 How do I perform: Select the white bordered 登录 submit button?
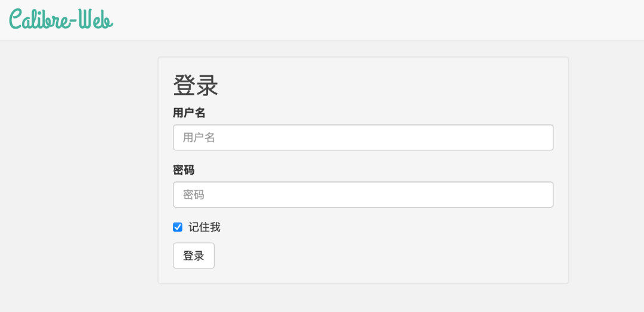[193, 256]
